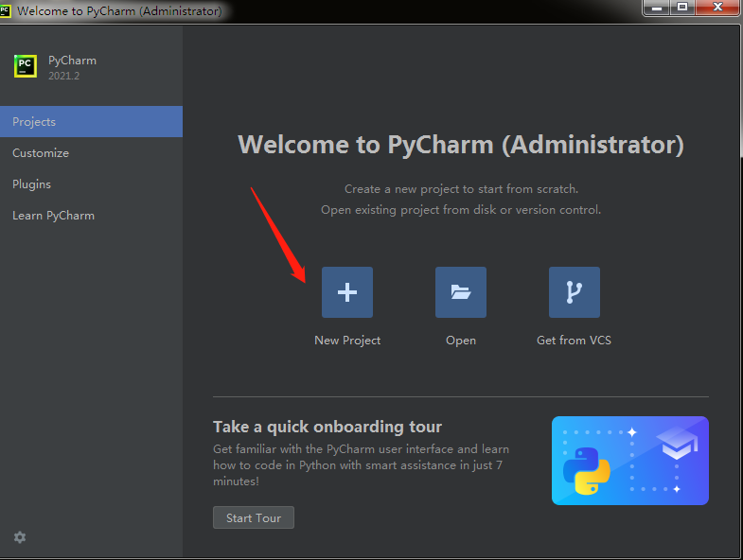Click the onboarding tour Python illustration
The image size is (743, 560).
[630, 461]
